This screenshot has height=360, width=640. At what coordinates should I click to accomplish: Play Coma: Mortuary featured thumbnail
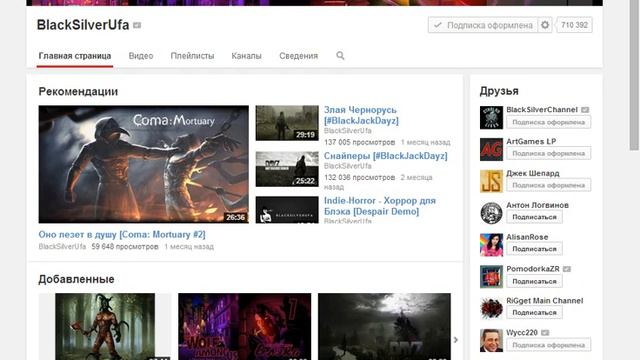[x=144, y=164]
